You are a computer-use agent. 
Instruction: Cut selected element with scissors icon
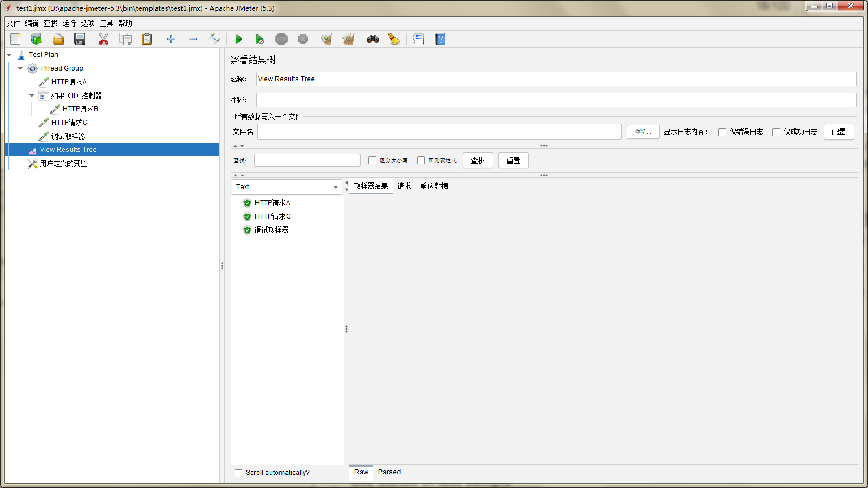tap(103, 39)
